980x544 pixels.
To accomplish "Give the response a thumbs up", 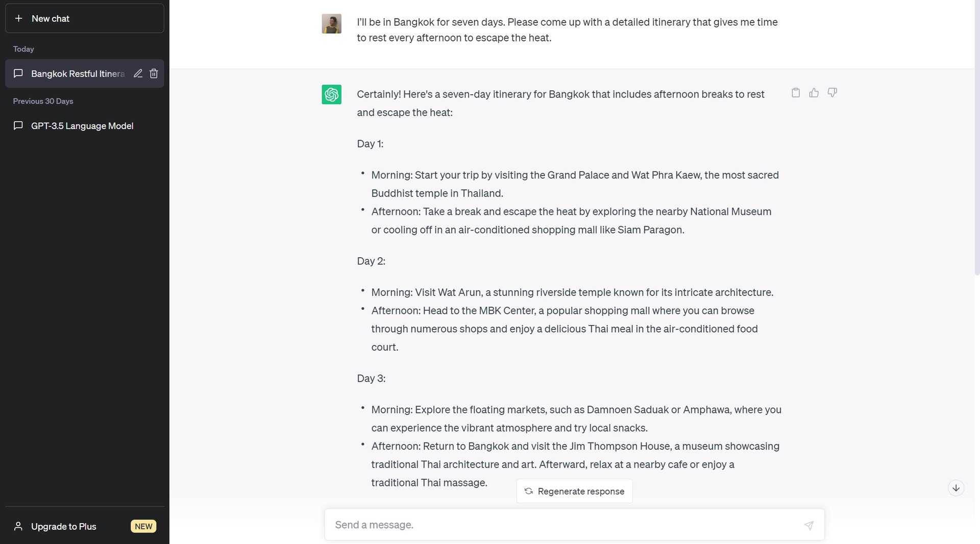I will click(814, 92).
